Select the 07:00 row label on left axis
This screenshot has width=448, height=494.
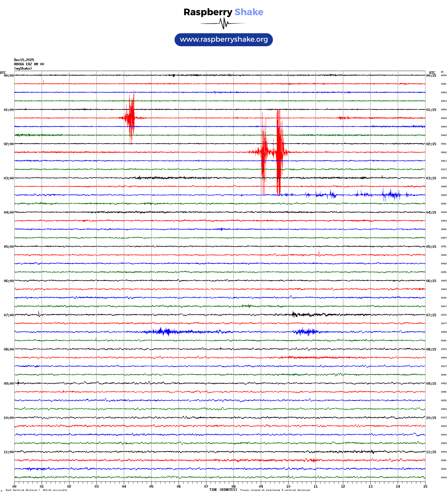pyautogui.click(x=9, y=315)
